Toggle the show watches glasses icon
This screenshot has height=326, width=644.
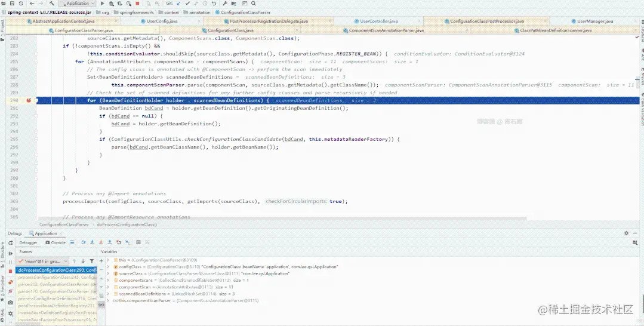(x=101, y=305)
